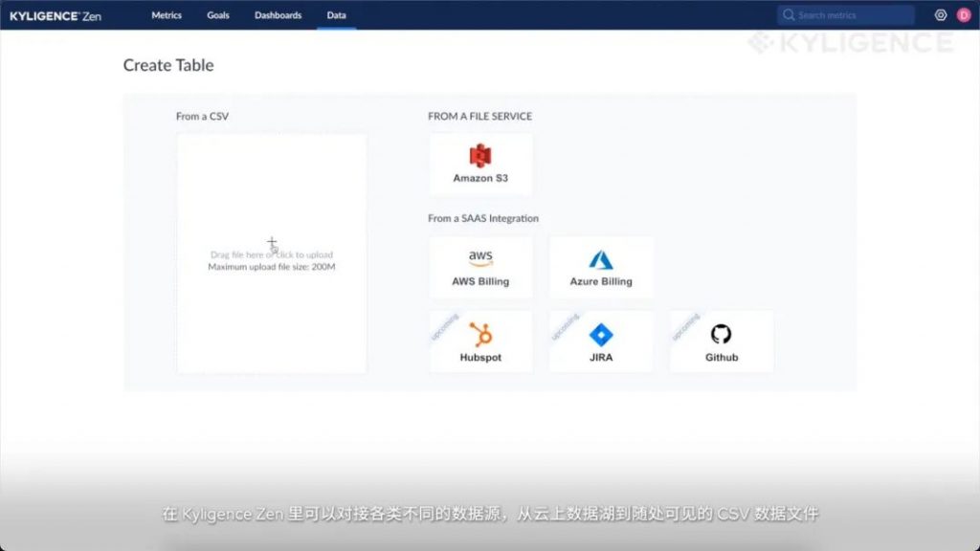Open the Amazon S3 file service card
This screenshot has width=980, height=551.
(x=480, y=165)
